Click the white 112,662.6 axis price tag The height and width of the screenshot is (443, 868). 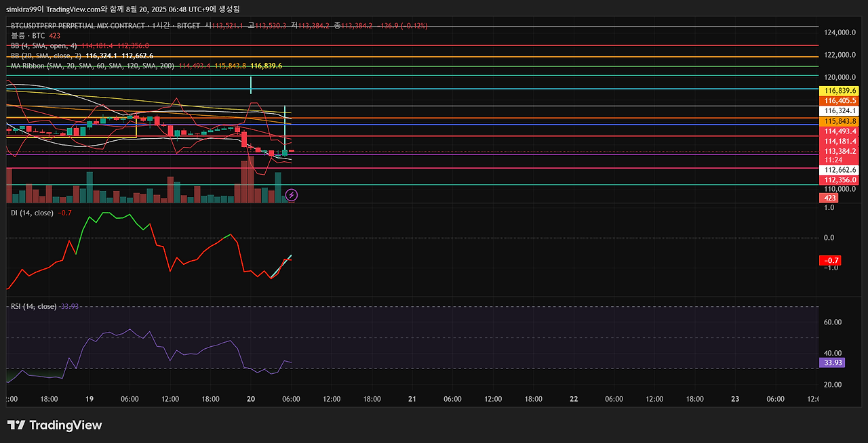pyautogui.click(x=840, y=170)
